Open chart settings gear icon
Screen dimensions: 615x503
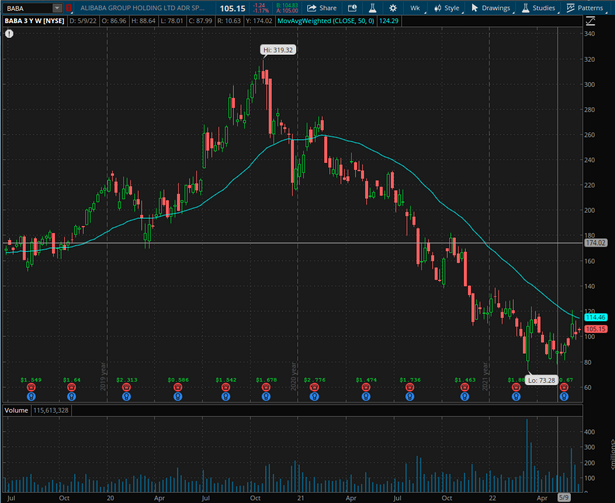point(393,8)
